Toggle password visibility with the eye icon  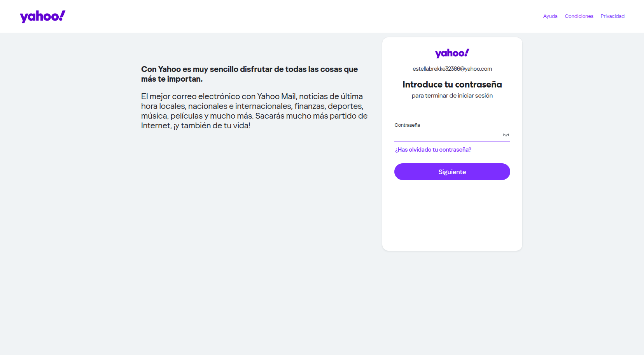pyautogui.click(x=506, y=135)
